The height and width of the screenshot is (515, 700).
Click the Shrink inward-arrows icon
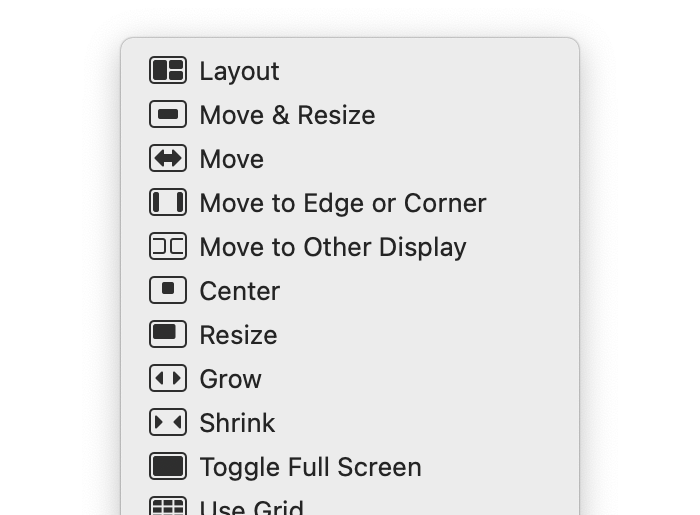coord(168,423)
